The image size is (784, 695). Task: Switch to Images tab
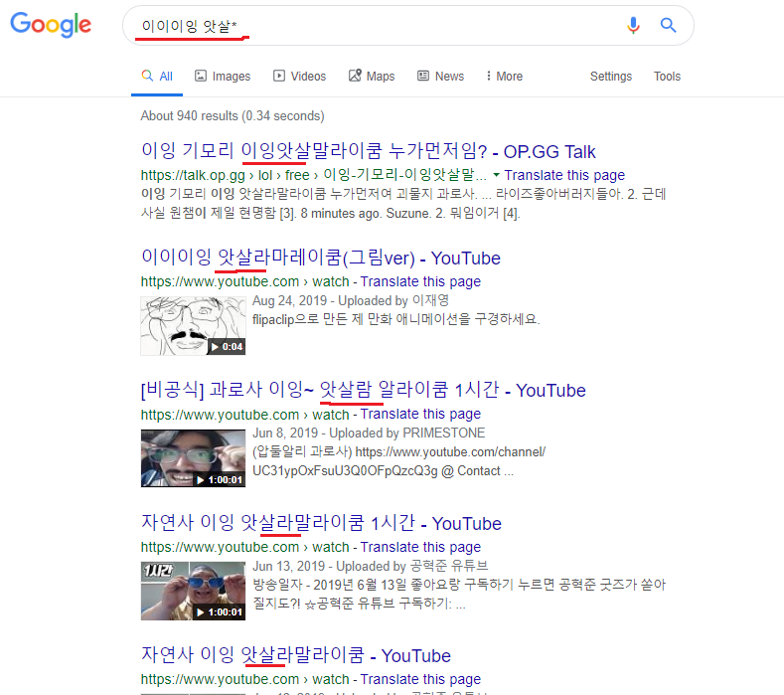pyautogui.click(x=223, y=76)
